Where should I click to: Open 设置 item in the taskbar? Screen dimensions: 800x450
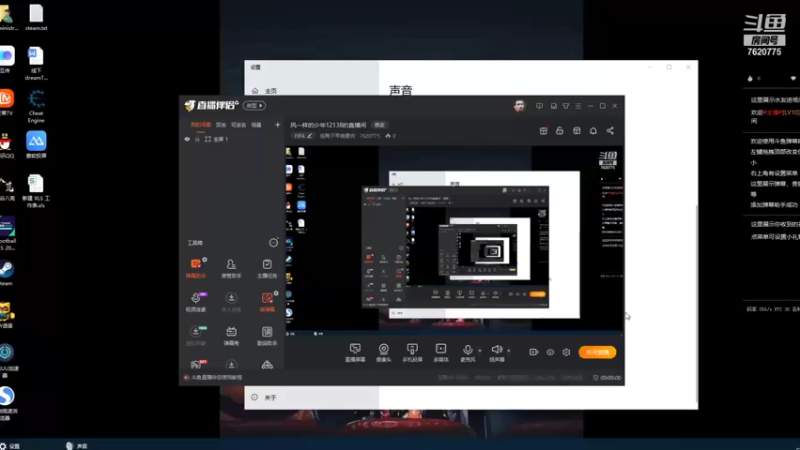coord(10,446)
